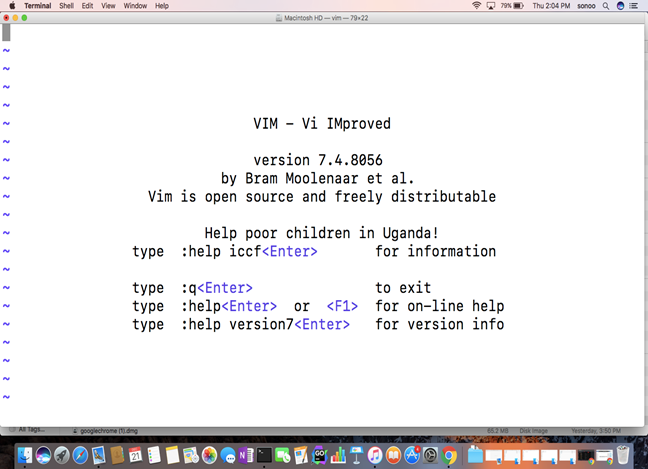Click the Siri menu bar icon

point(620,6)
